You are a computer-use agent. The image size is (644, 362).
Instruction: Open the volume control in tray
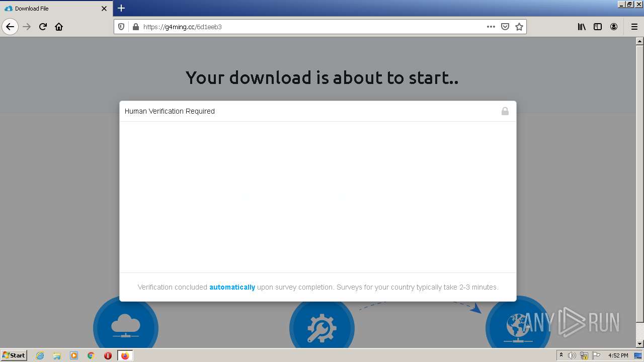pos(572,355)
